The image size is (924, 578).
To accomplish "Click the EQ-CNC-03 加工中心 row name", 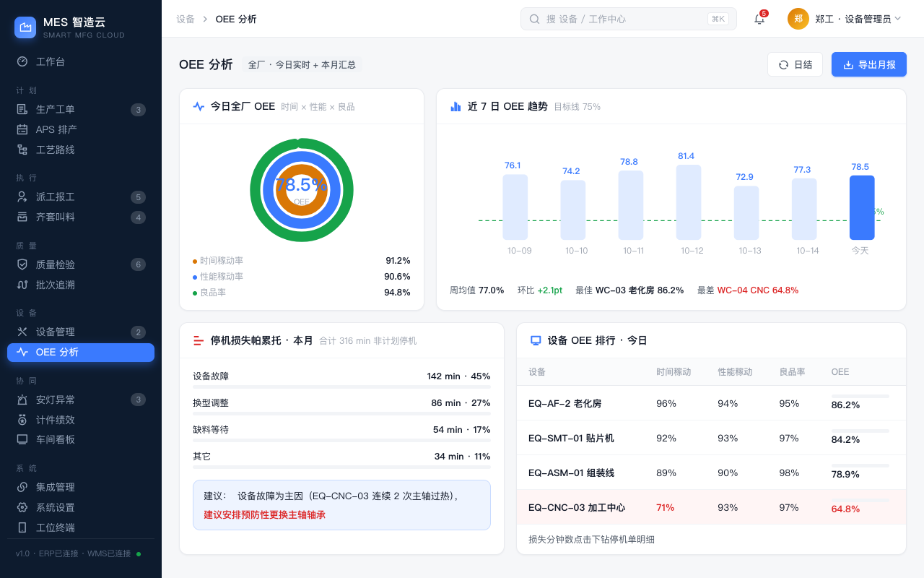I will [x=577, y=507].
